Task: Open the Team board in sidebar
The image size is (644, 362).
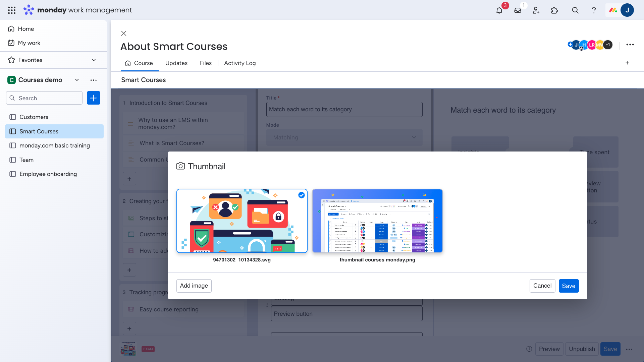Action: point(54,160)
